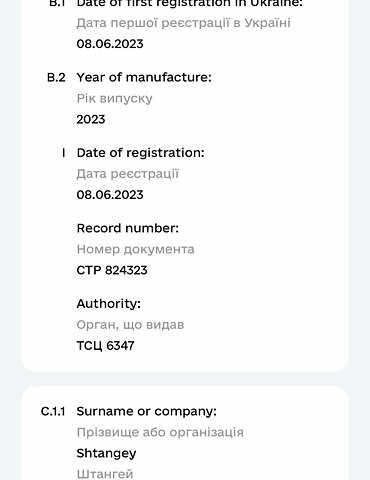
Task: Click the Surname or company heading
Action: (x=146, y=411)
